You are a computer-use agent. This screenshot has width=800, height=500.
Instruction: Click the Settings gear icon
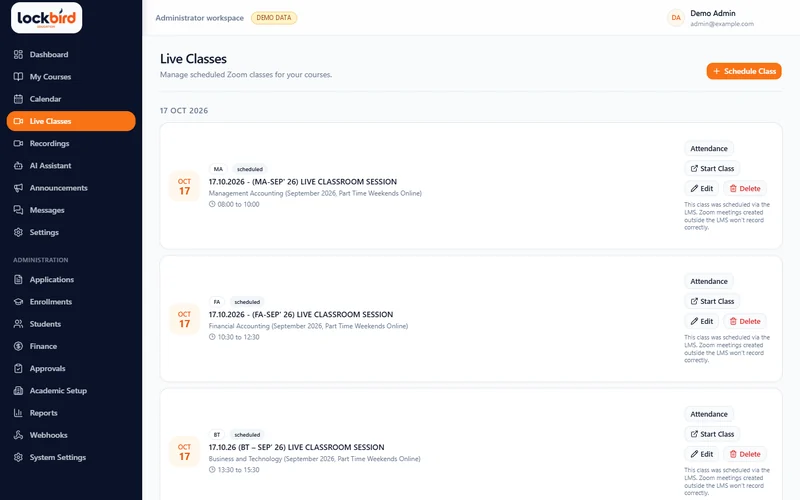pyautogui.click(x=18, y=232)
